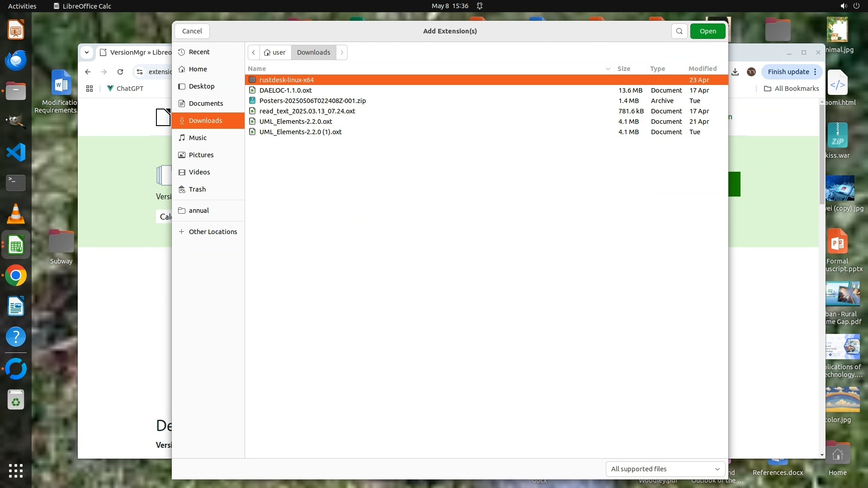Select UML_Elements-2.2.0.oxt file row

coord(296,122)
